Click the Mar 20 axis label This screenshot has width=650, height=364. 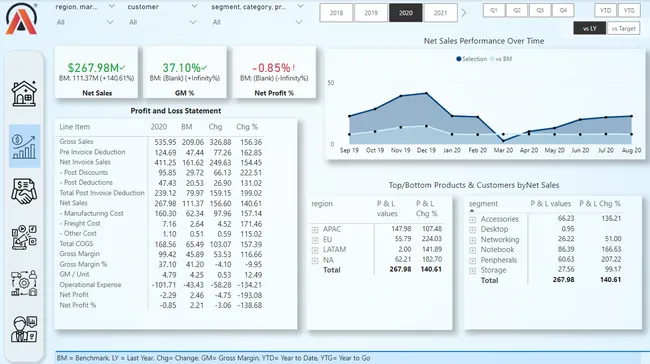pyautogui.click(x=503, y=150)
